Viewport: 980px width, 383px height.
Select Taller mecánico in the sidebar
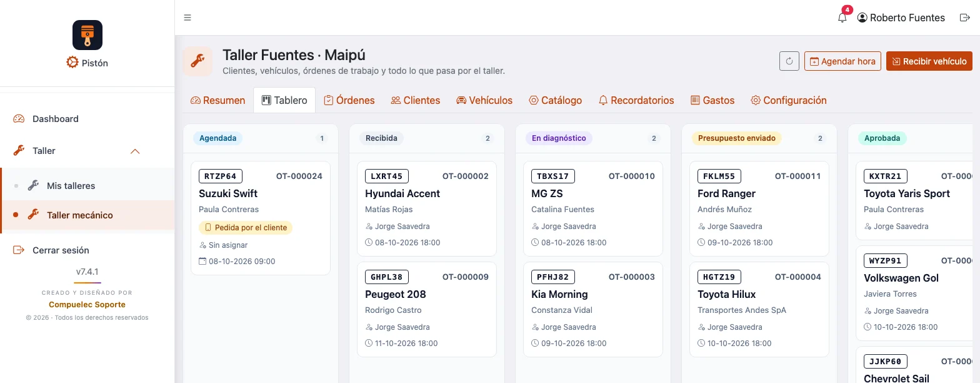pyautogui.click(x=87, y=215)
